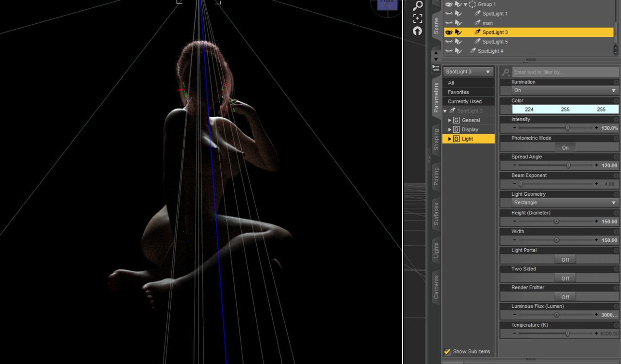Expand the Display property group

(x=450, y=129)
